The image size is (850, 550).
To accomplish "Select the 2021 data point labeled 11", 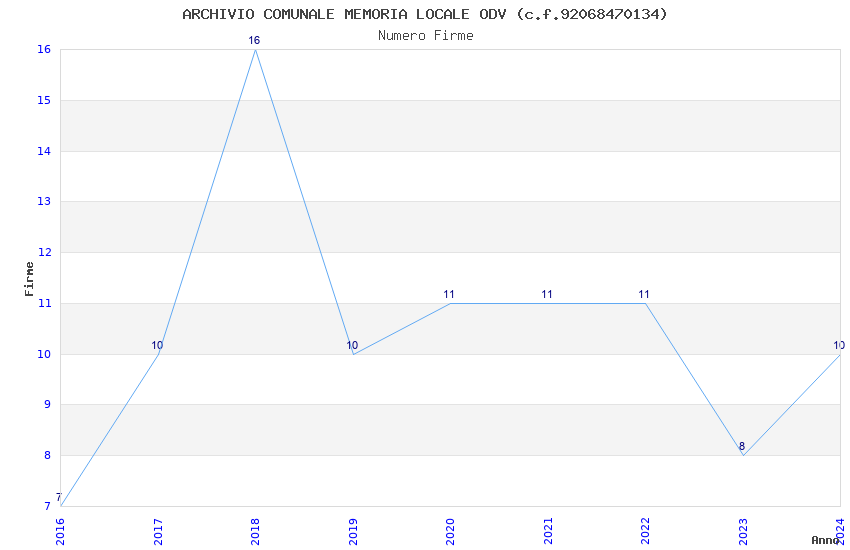I will click(548, 303).
